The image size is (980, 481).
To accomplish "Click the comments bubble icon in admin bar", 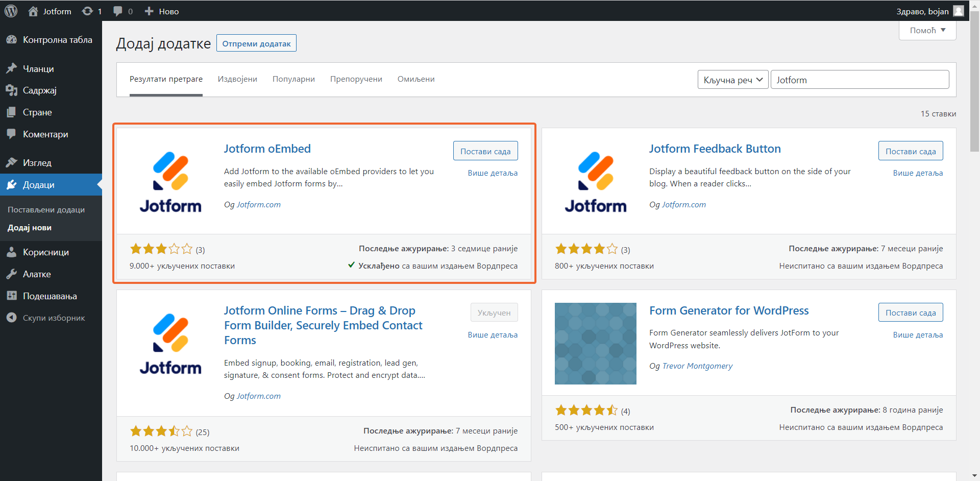I will (118, 11).
